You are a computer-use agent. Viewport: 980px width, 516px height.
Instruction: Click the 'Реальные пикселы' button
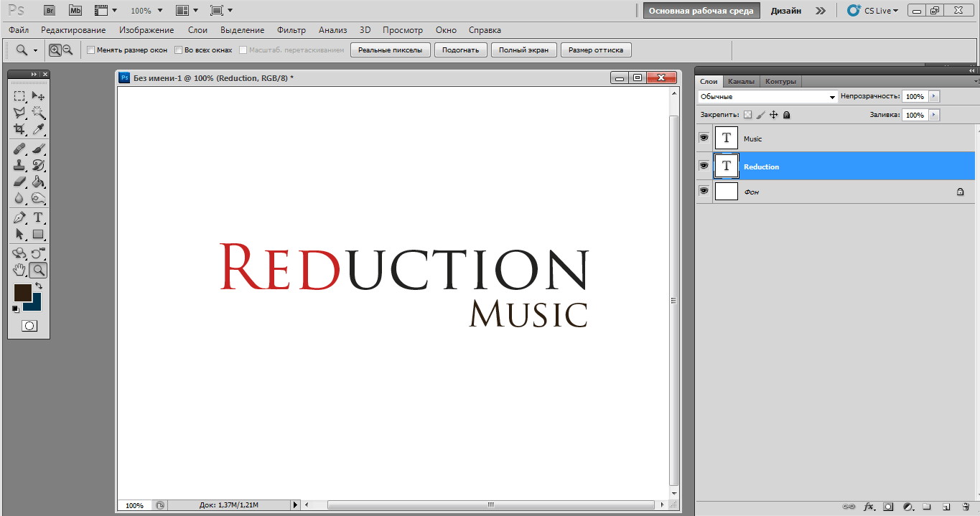391,50
